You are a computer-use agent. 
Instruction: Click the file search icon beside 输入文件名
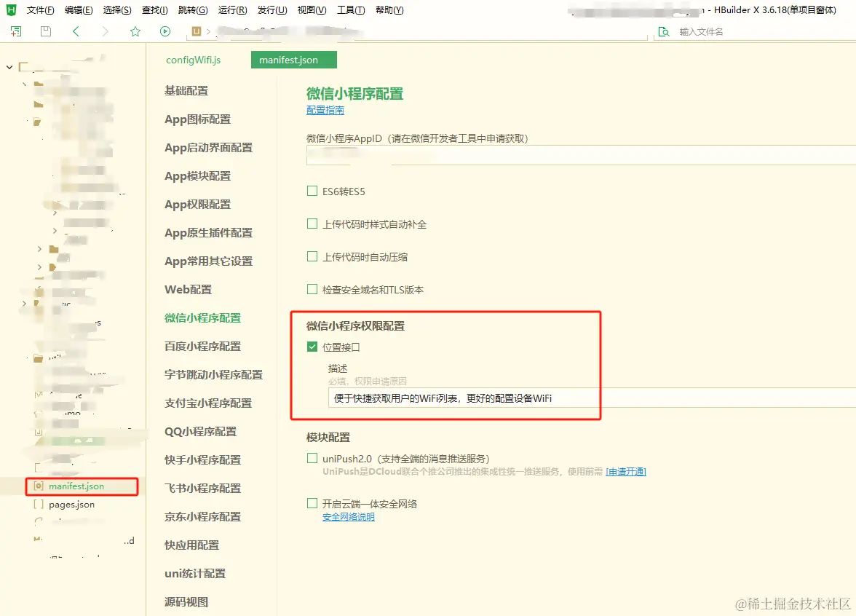pyautogui.click(x=664, y=32)
